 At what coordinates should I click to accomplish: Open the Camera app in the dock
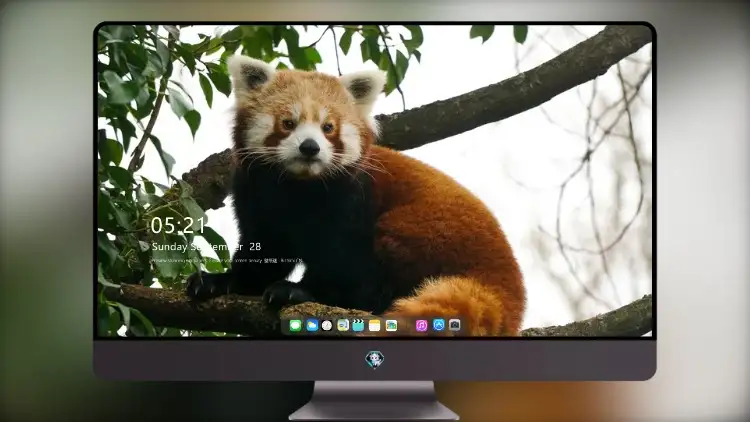coord(455,325)
